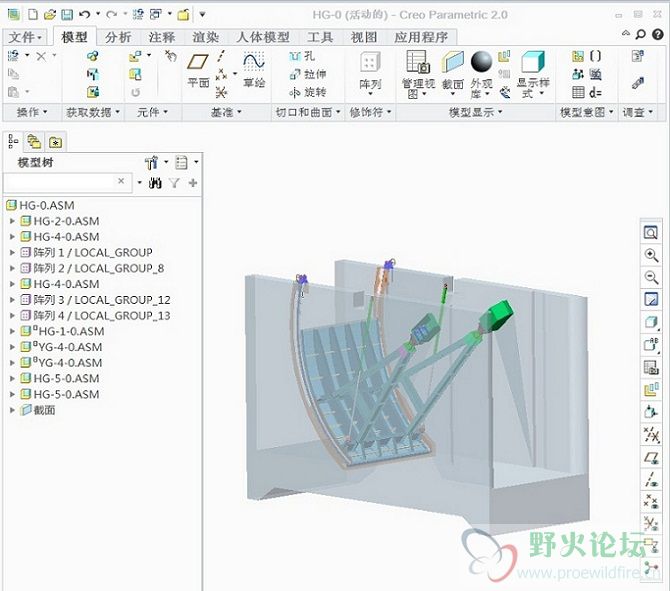Viewport: 670px width, 591px height.
Task: Switch to the 工具 ribbon tab
Action: coord(320,37)
